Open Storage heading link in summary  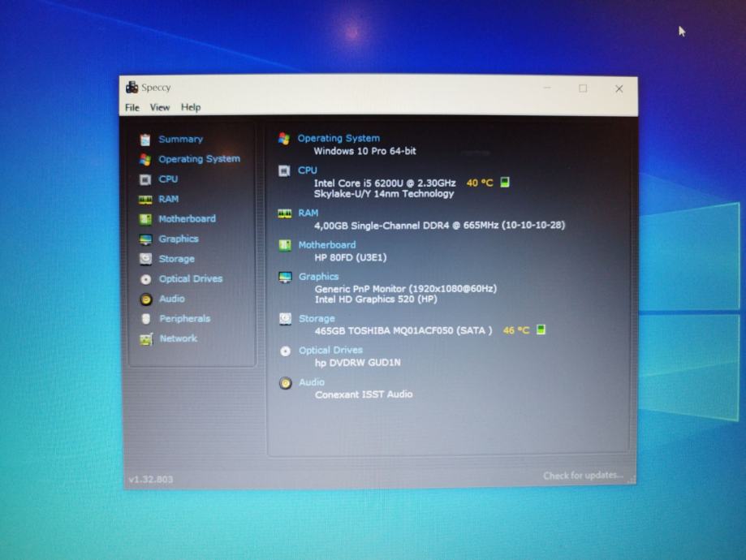coord(317,319)
